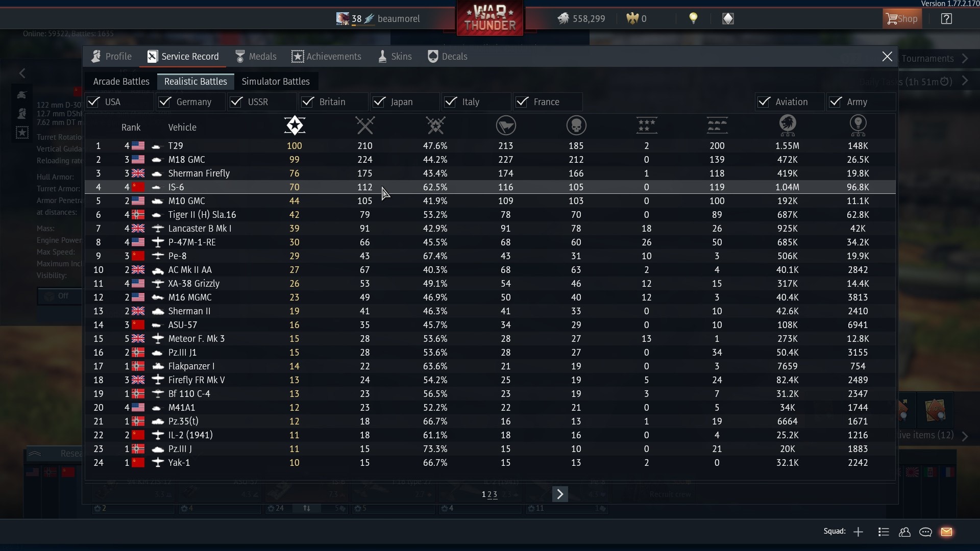Image resolution: width=980 pixels, height=551 pixels.
Task: Open the chat bubble icon
Action: click(x=925, y=532)
